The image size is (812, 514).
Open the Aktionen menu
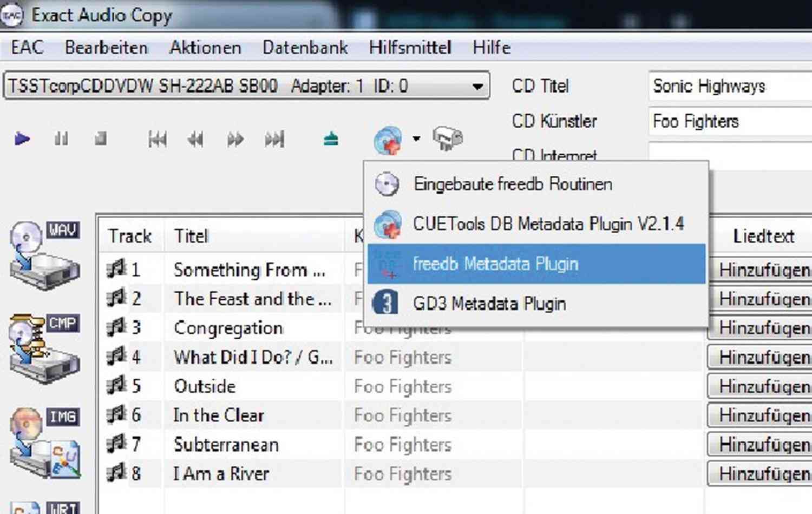point(205,48)
